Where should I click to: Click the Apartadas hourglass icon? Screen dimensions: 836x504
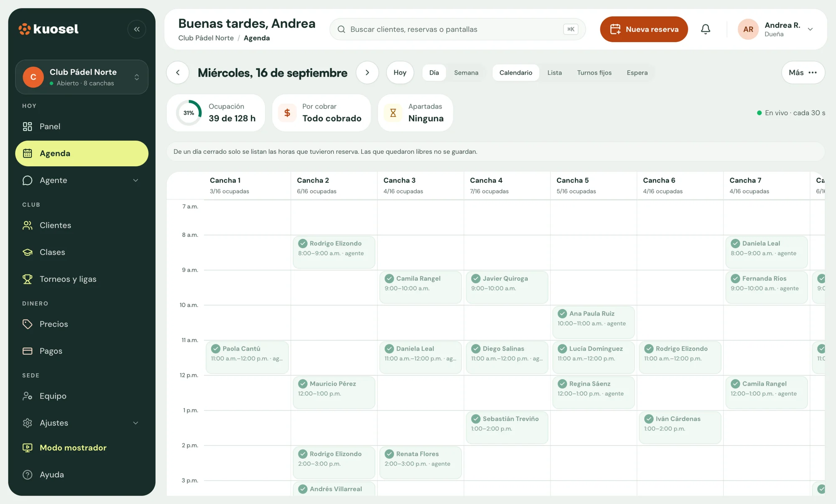point(393,113)
